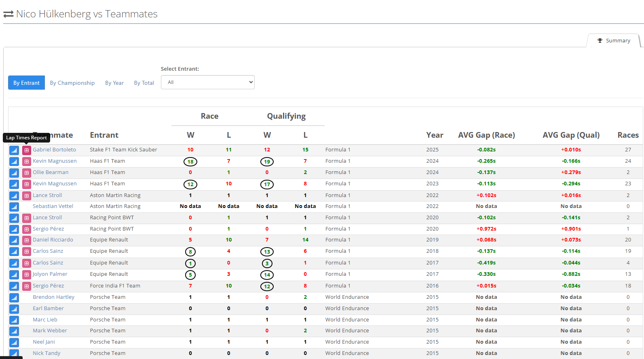
Task: Open the Marc Lieb driver link
Action: pos(45,319)
